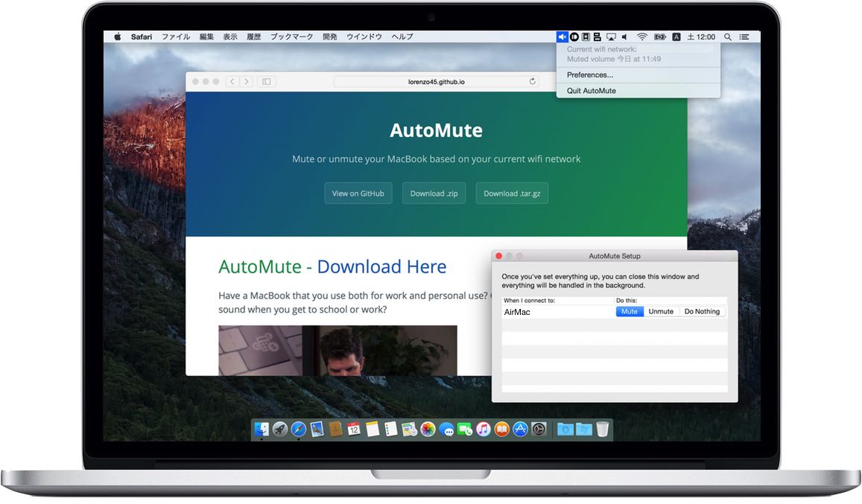
Task: Open Mail stamp icon in the Dock
Action: coord(317,430)
